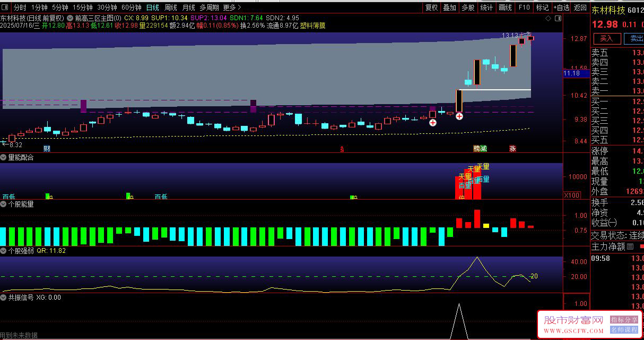This screenshot has width=644, height=340.
Task: Select the 卖五 order book row
Action: 617,53
